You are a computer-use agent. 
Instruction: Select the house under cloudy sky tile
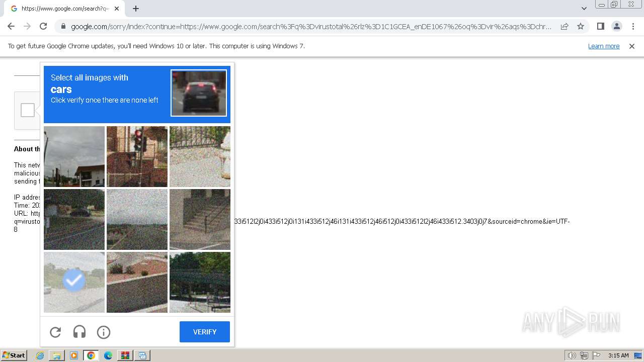[74, 156]
